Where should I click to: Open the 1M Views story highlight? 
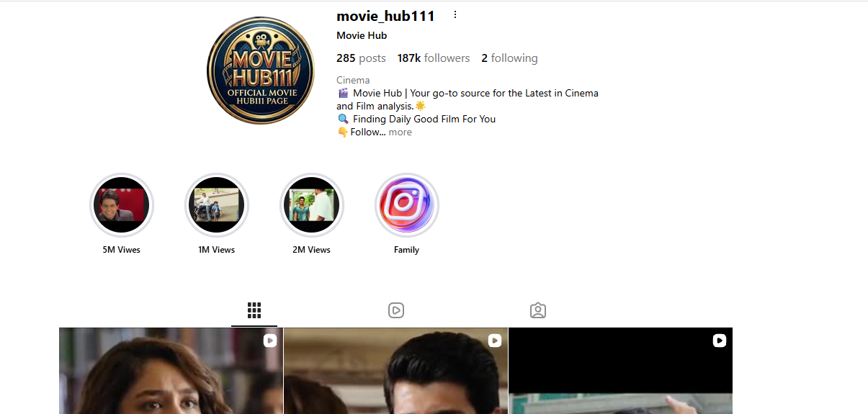217,205
